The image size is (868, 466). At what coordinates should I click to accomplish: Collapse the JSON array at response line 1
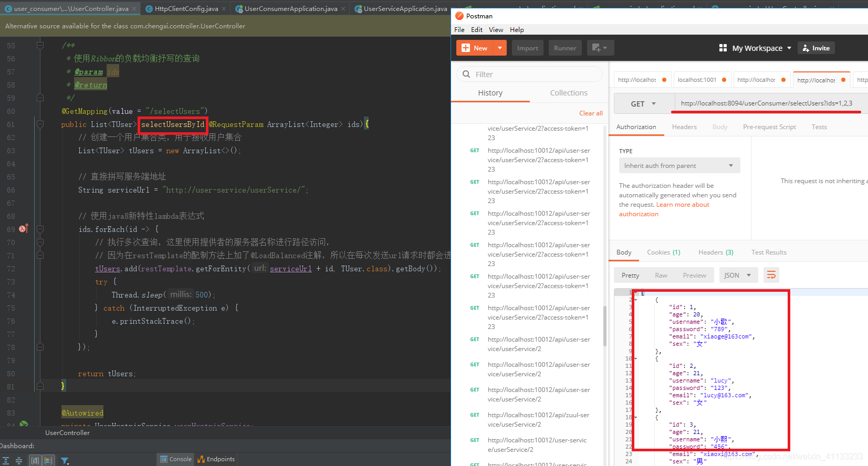click(635, 293)
